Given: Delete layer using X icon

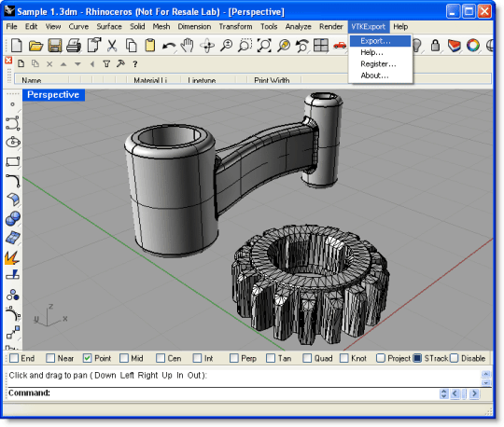Looking at the screenshot, I should pyautogui.click(x=49, y=64).
